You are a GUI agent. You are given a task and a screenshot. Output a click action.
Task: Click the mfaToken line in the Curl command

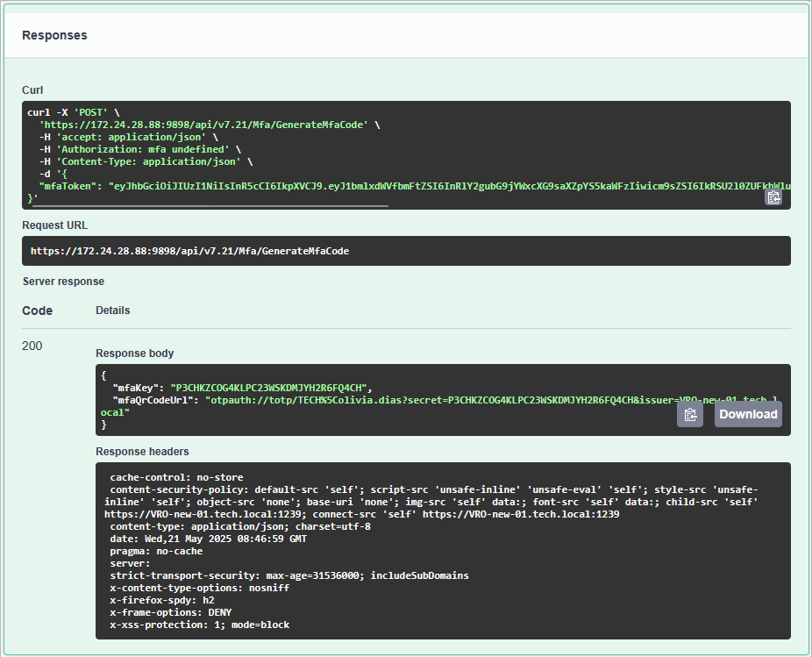tap(263, 185)
